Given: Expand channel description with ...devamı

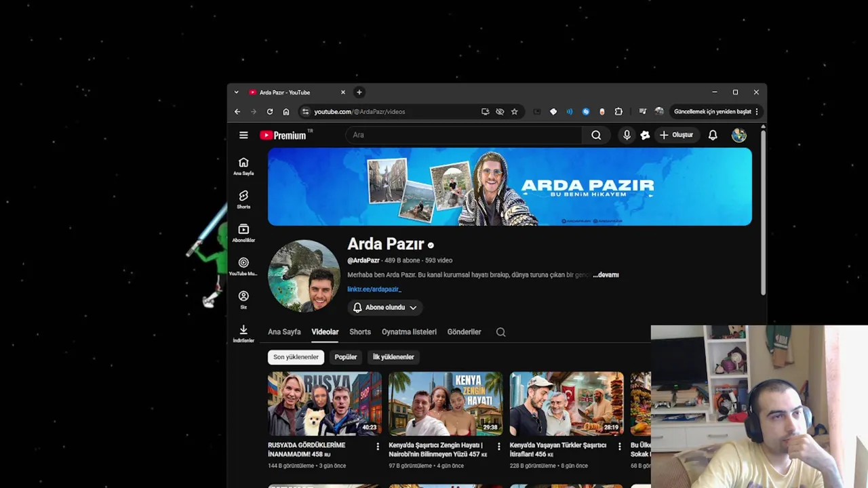Looking at the screenshot, I should [606, 275].
